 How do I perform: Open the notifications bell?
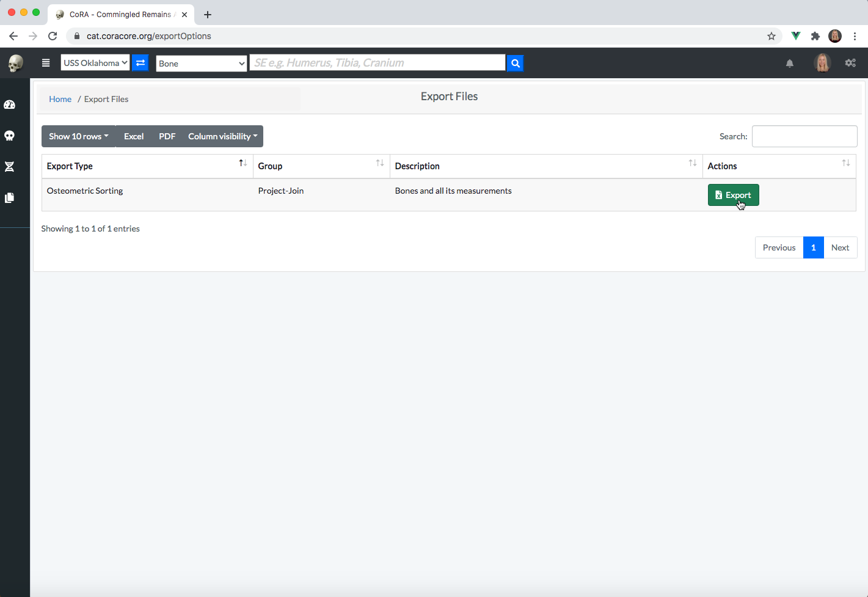789,63
